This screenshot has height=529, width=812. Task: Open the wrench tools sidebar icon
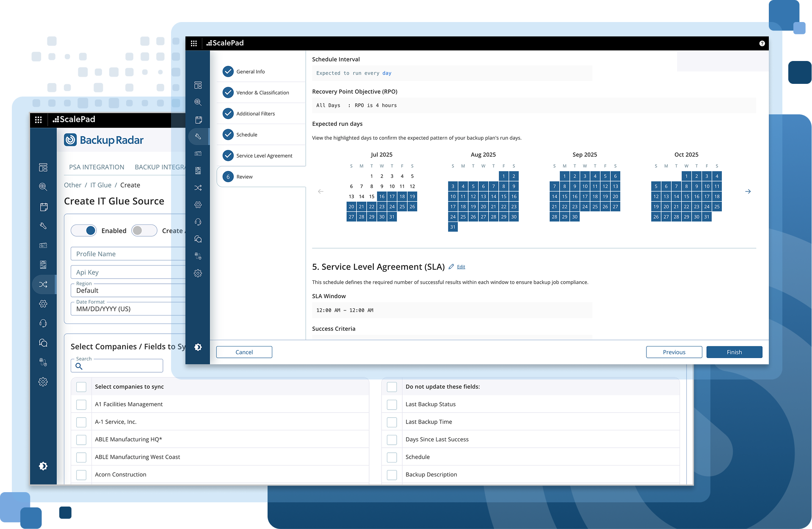pos(198,136)
